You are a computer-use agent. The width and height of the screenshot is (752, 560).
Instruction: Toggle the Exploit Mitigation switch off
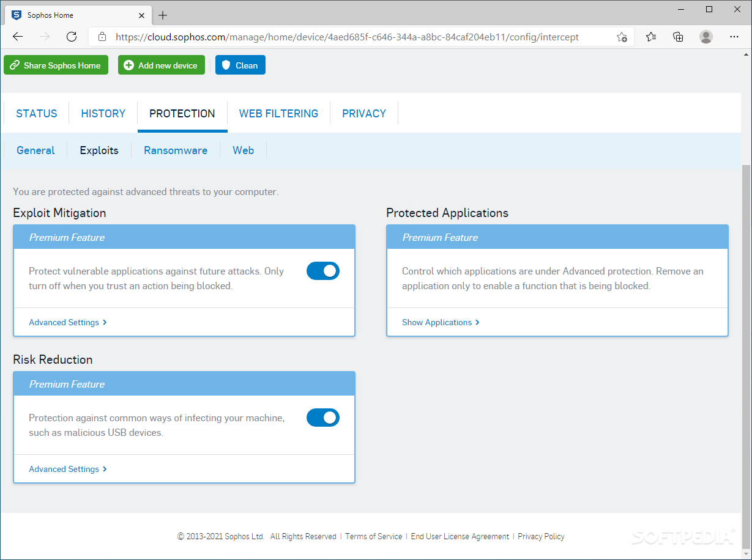click(323, 271)
